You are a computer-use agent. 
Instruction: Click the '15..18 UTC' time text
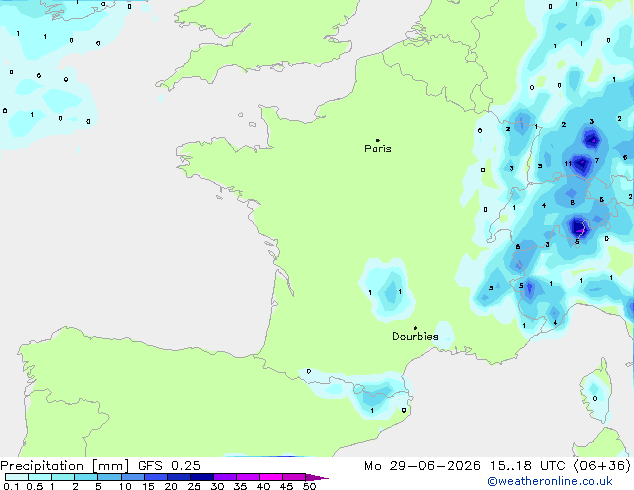(x=528, y=466)
